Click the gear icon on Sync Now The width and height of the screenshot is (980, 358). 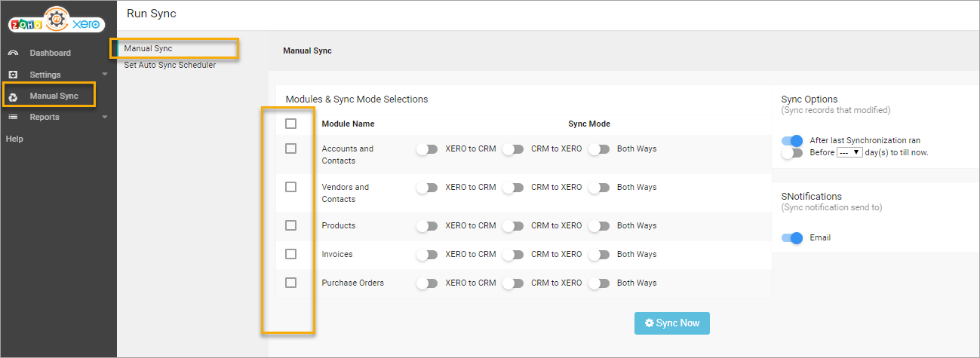(649, 323)
